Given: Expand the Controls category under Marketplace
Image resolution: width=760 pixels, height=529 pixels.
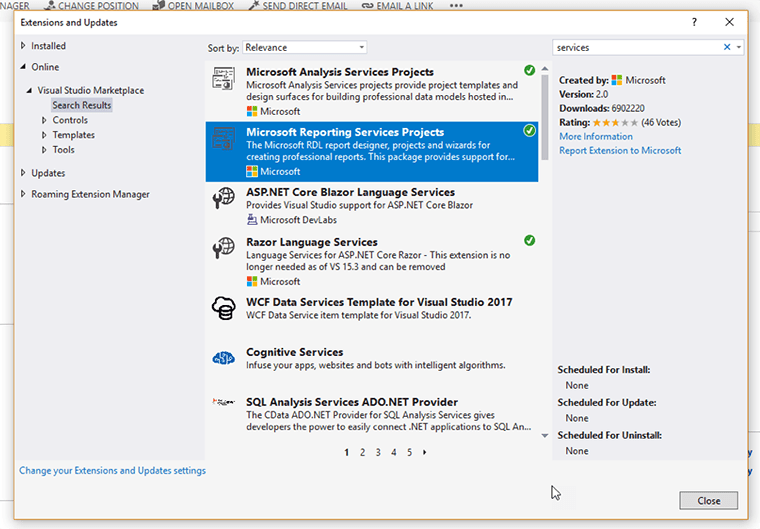Looking at the screenshot, I should 44,120.
